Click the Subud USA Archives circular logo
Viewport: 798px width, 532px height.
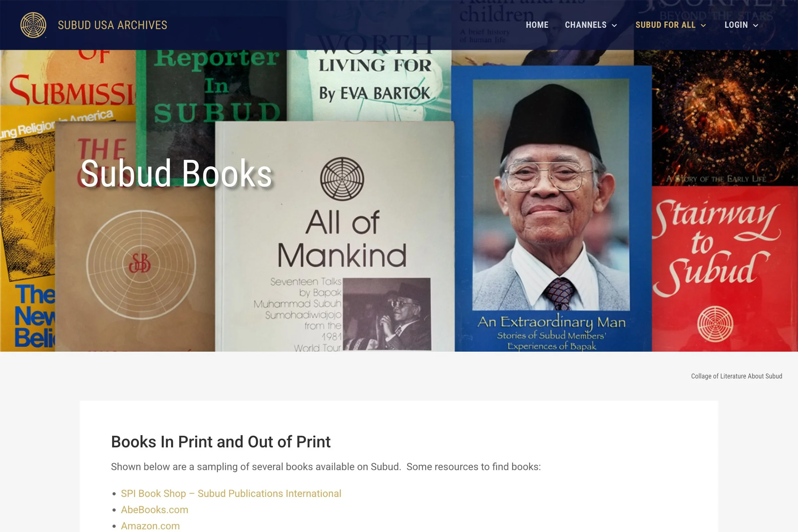[33, 25]
